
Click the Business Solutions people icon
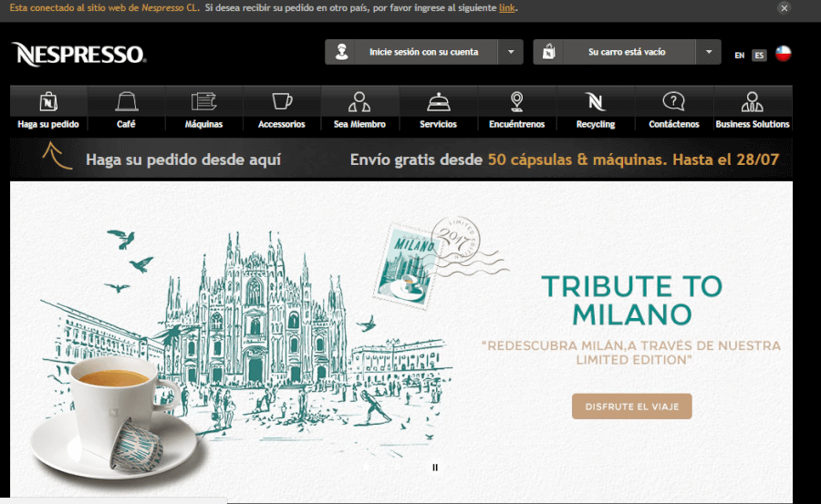coord(753,101)
